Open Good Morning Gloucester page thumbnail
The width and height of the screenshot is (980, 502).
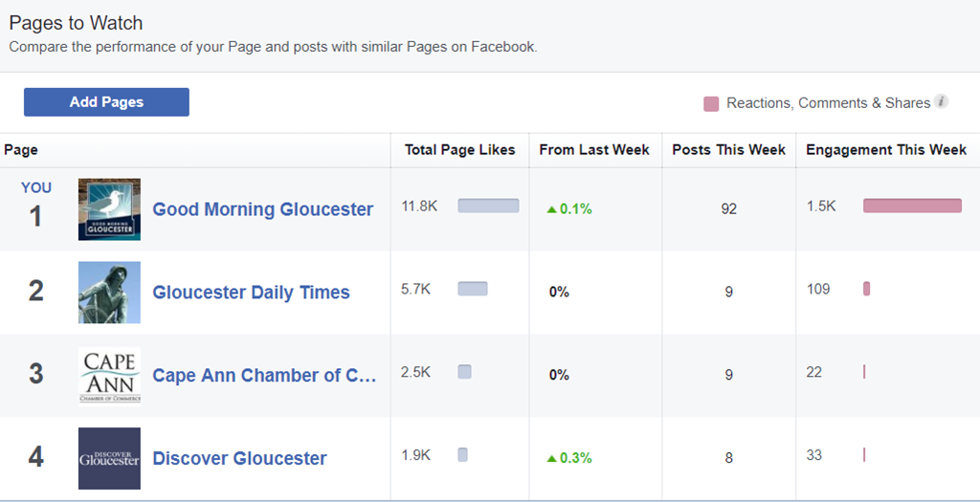(109, 209)
